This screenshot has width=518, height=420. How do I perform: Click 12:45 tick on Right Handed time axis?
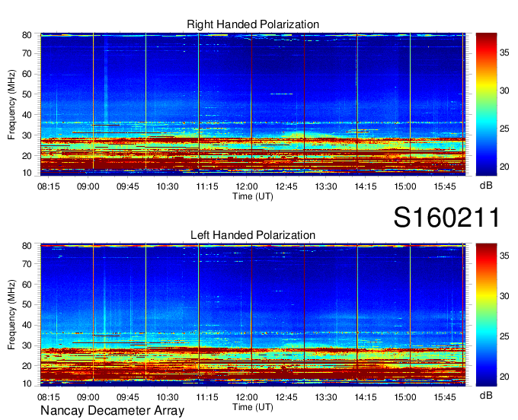[286, 186]
